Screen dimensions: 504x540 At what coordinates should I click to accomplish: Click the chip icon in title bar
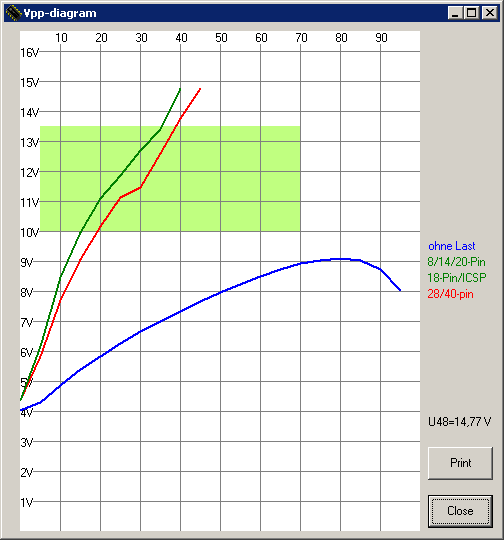(13, 13)
